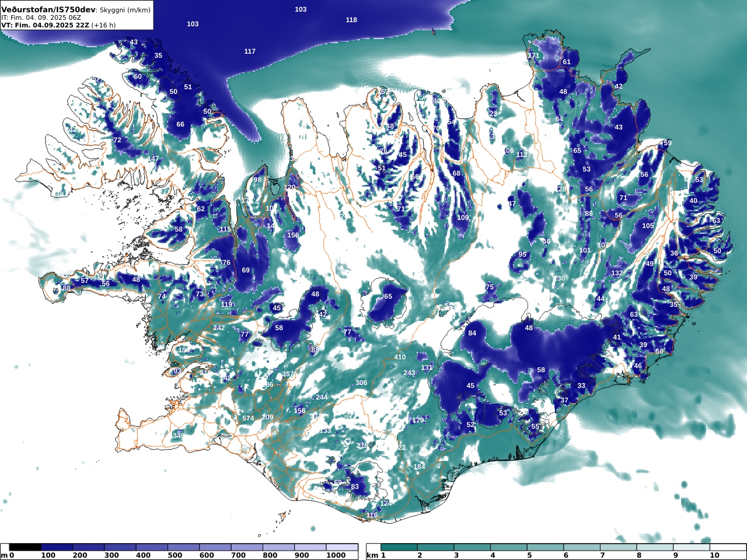
Task: Click the '700' label on metre scale
Action: click(x=238, y=555)
